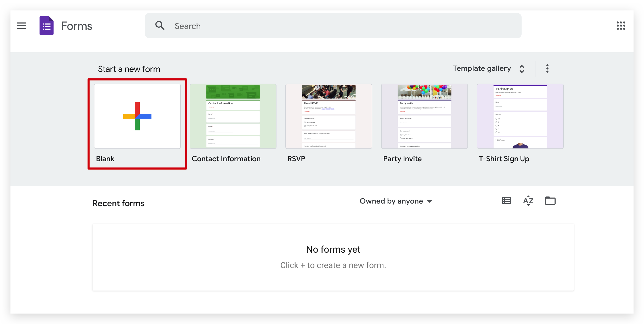Screen dimensions: 644x324
Task: Click the T-Shirt Sign Up label
Action: coord(504,159)
